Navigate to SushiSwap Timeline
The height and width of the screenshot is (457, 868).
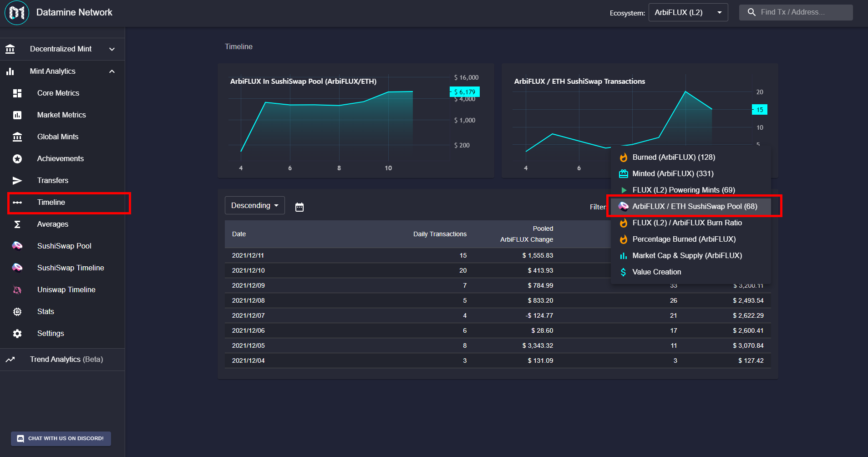coord(62,268)
